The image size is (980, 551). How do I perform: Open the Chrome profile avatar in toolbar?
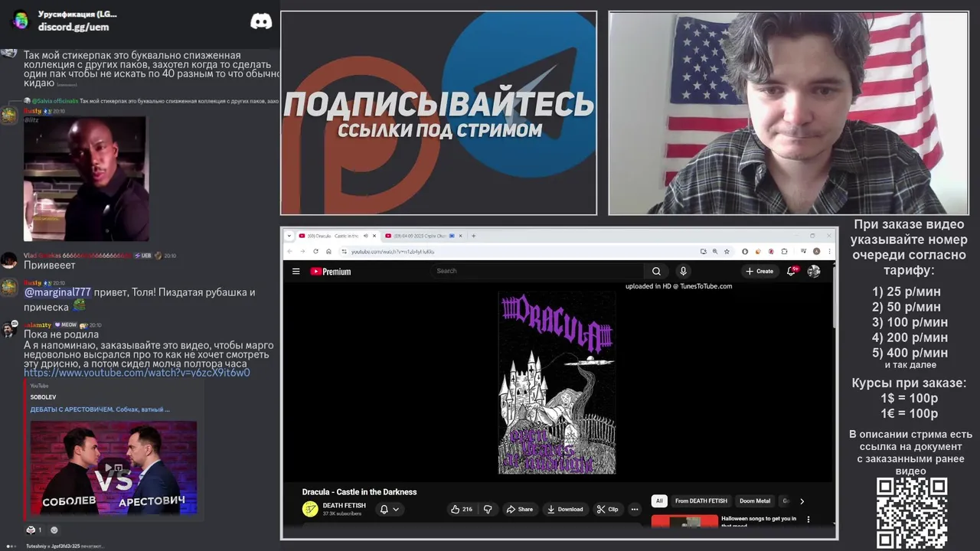816,251
